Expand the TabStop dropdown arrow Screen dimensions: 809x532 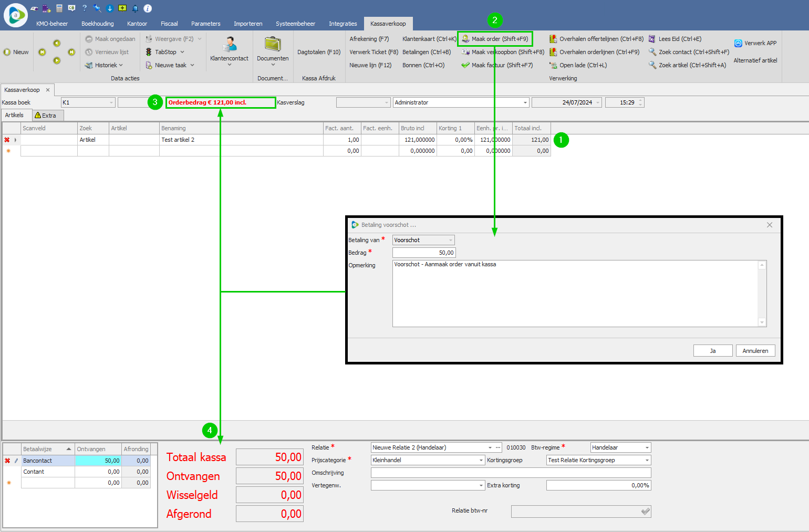(182, 52)
